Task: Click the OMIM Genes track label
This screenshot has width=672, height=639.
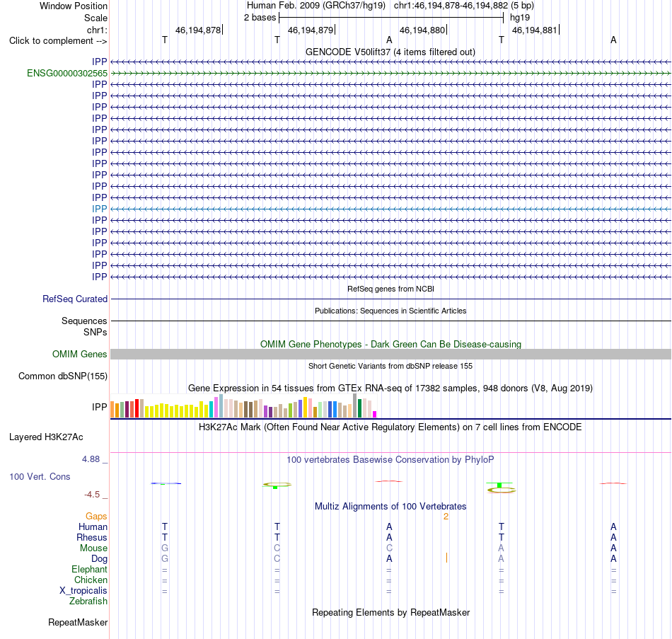Action: (80, 355)
